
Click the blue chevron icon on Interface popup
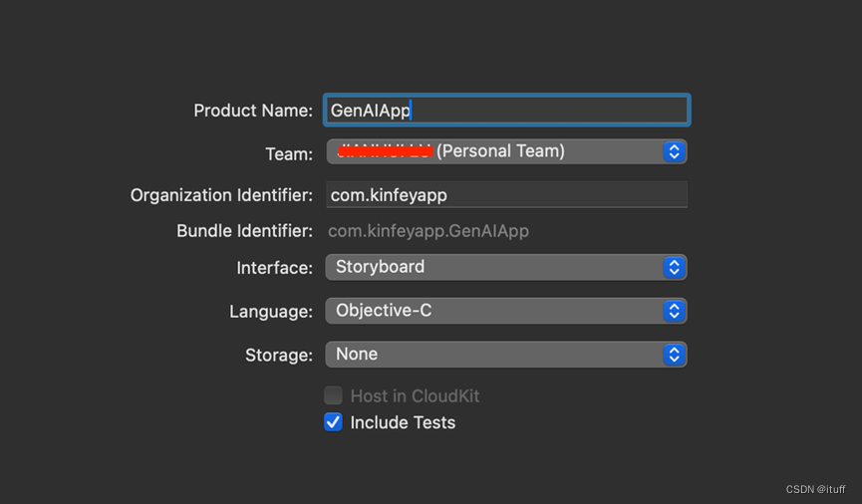tap(675, 267)
